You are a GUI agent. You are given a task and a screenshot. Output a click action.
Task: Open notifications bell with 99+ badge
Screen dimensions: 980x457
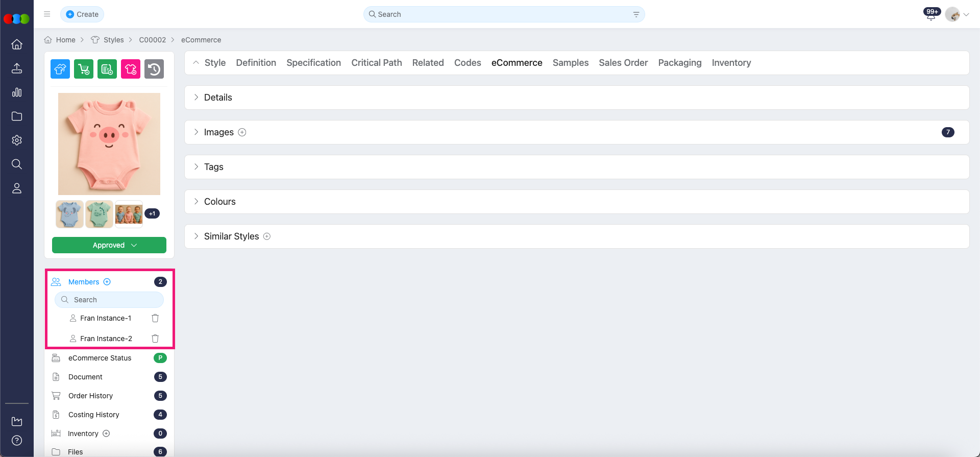[x=931, y=15]
